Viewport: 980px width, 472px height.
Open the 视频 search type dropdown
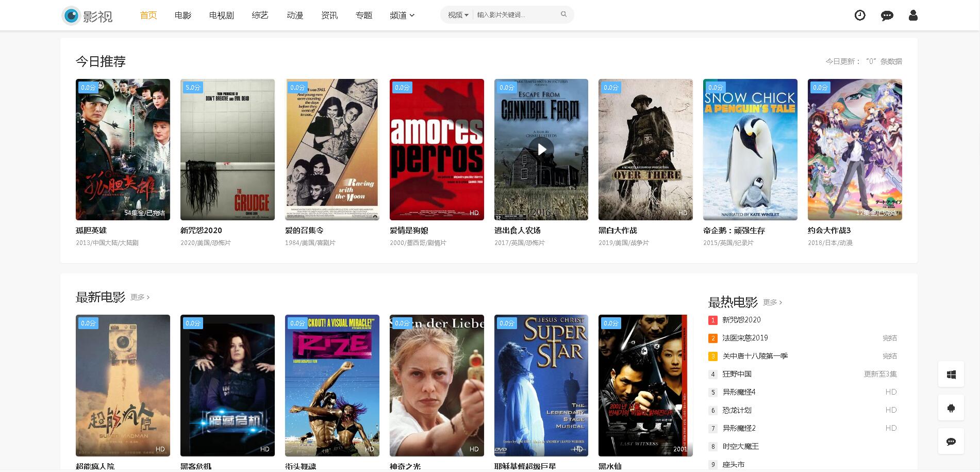[x=458, y=15]
